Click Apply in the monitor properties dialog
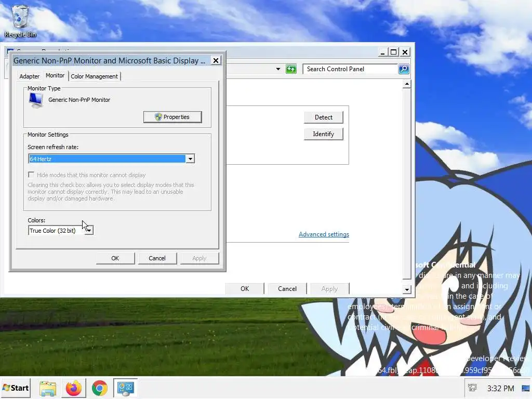 [199, 258]
